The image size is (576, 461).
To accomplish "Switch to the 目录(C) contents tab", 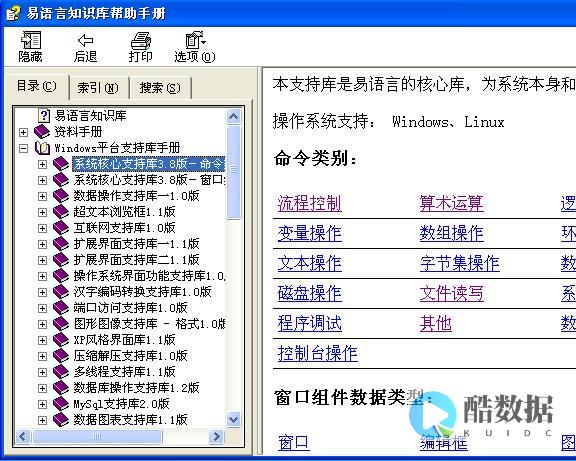I will 37,86.
